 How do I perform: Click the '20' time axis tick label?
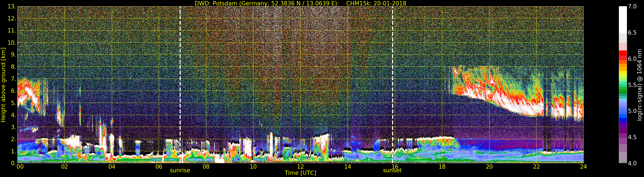coord(489,166)
